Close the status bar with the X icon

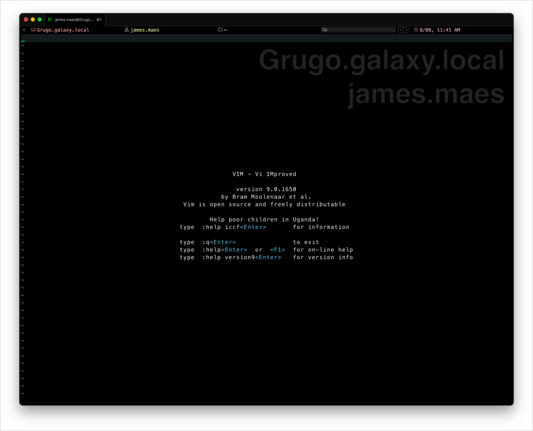(x=24, y=30)
